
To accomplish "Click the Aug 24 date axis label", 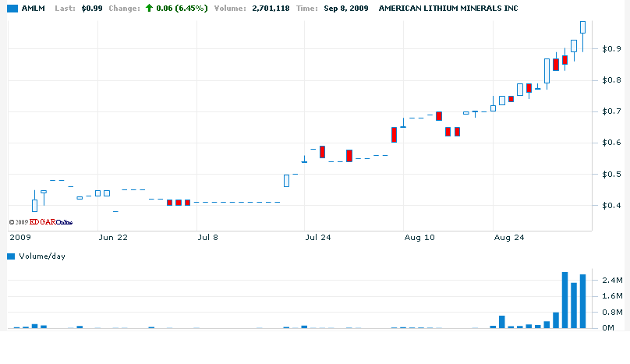I will coord(509,238).
